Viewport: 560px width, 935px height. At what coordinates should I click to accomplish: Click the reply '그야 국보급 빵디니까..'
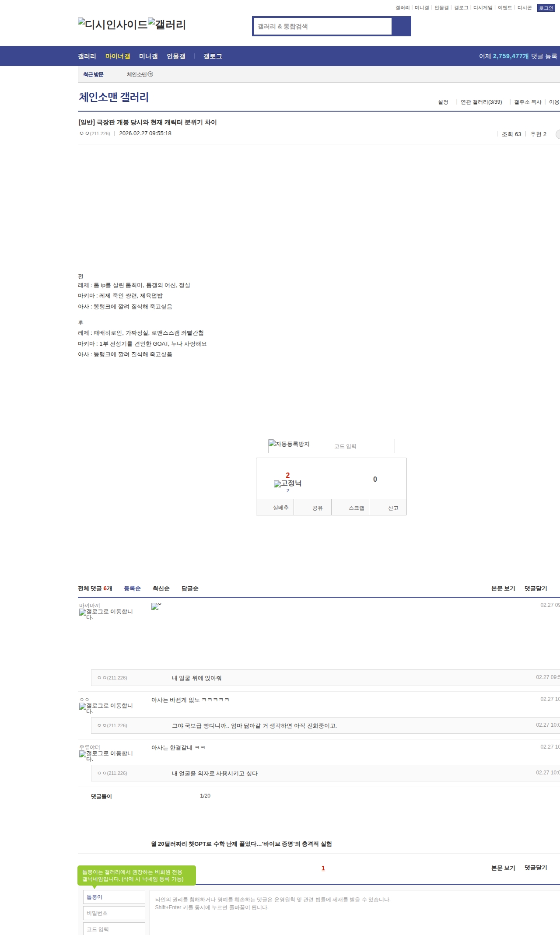click(x=254, y=726)
